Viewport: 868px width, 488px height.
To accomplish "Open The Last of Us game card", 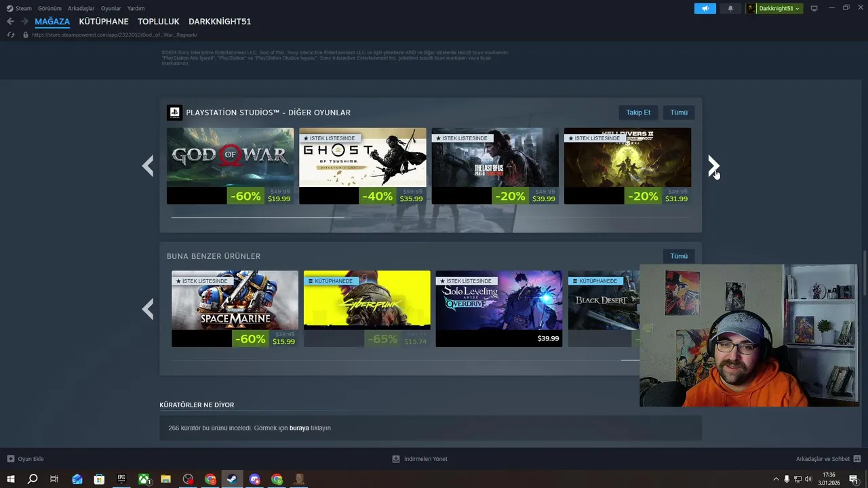I will [x=495, y=166].
